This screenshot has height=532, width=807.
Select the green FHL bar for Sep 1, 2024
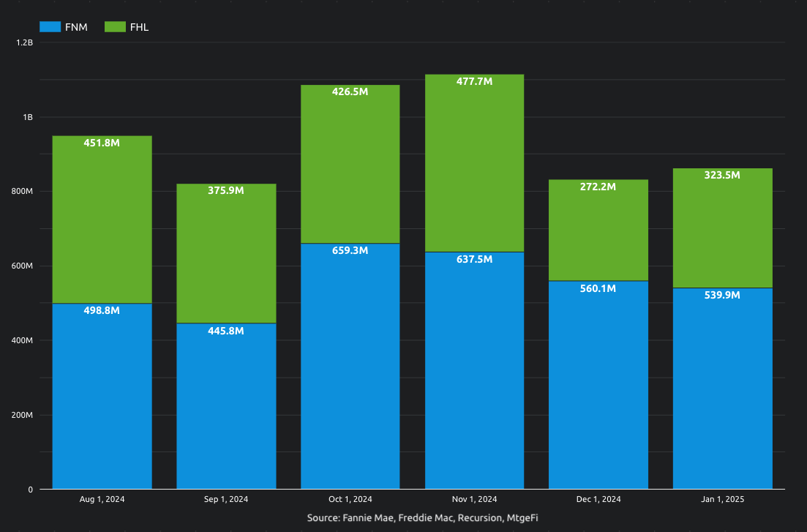click(x=226, y=253)
